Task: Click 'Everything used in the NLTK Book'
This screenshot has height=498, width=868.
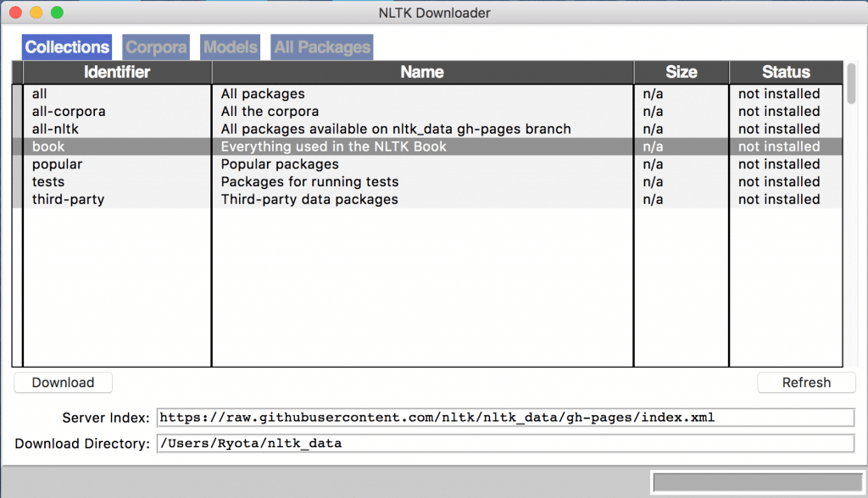Action: 333,147
